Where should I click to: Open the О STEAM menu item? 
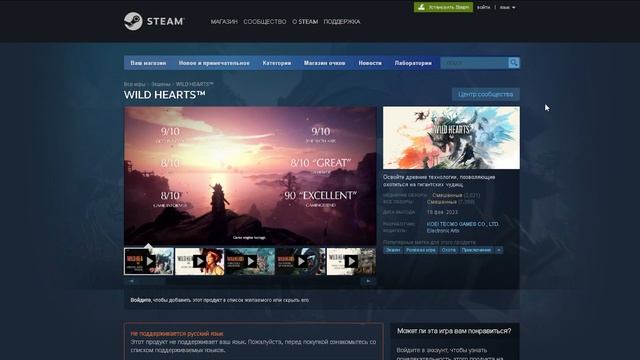click(305, 22)
